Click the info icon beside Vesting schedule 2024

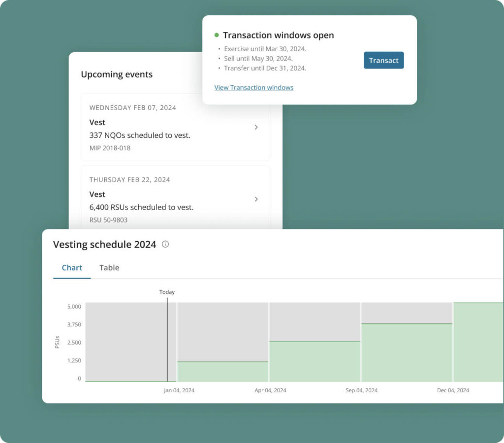(x=165, y=244)
